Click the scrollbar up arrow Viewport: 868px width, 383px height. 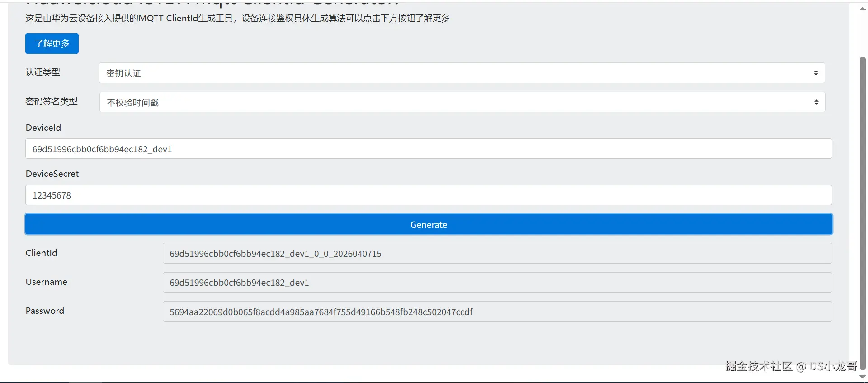pos(863,9)
